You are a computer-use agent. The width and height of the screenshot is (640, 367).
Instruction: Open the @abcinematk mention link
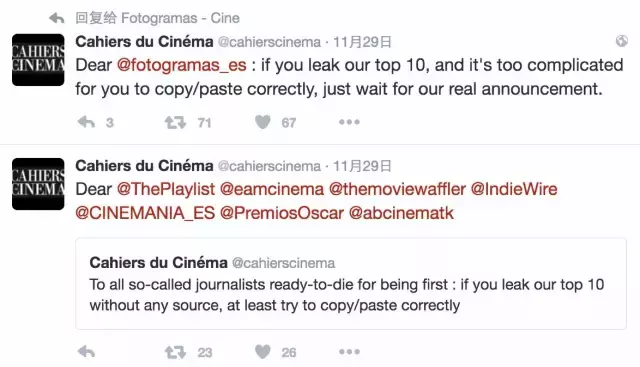(401, 213)
